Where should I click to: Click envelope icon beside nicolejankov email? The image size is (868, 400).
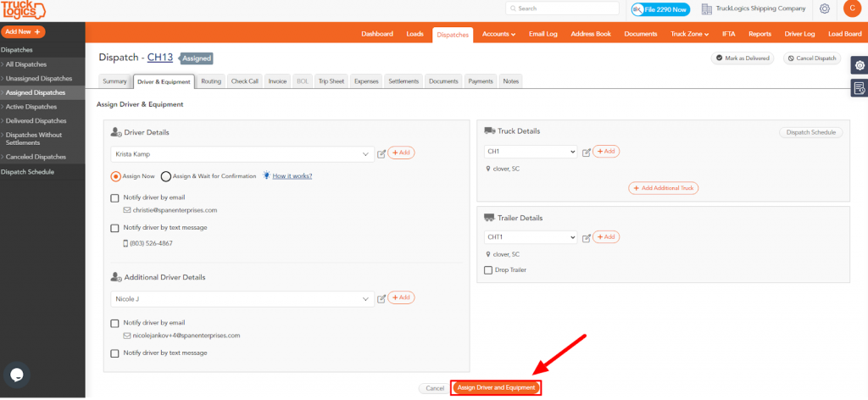point(127,336)
